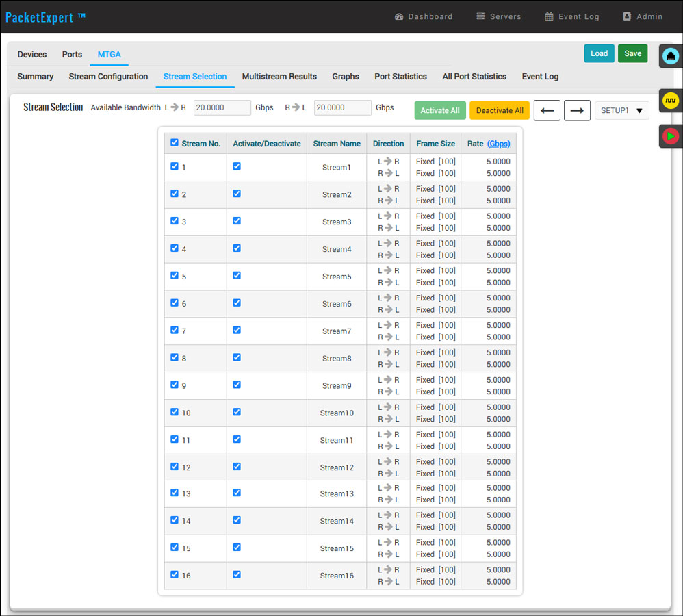Toggle Activate checkbox for Stream5
The height and width of the screenshot is (616, 683).
point(237,275)
